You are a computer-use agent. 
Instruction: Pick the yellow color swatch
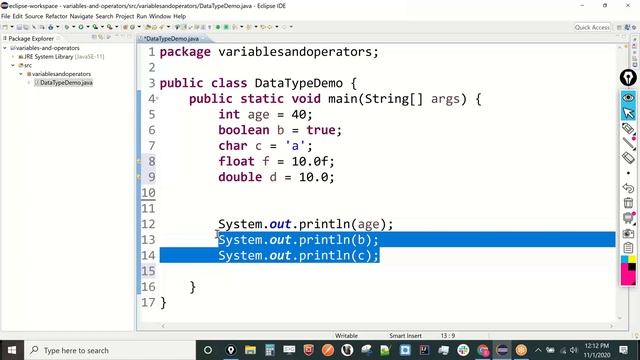[x=632, y=259]
